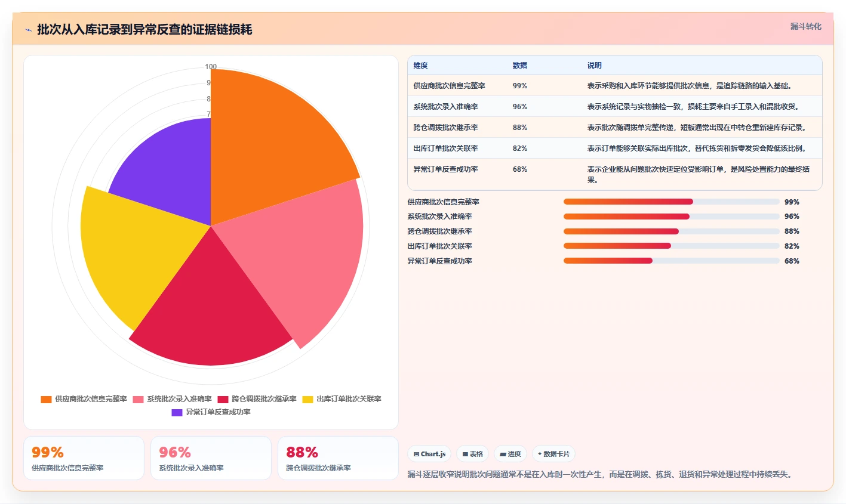Click 跨仓调拨批次继承率 in the table
The height and width of the screenshot is (504, 846).
[445, 128]
